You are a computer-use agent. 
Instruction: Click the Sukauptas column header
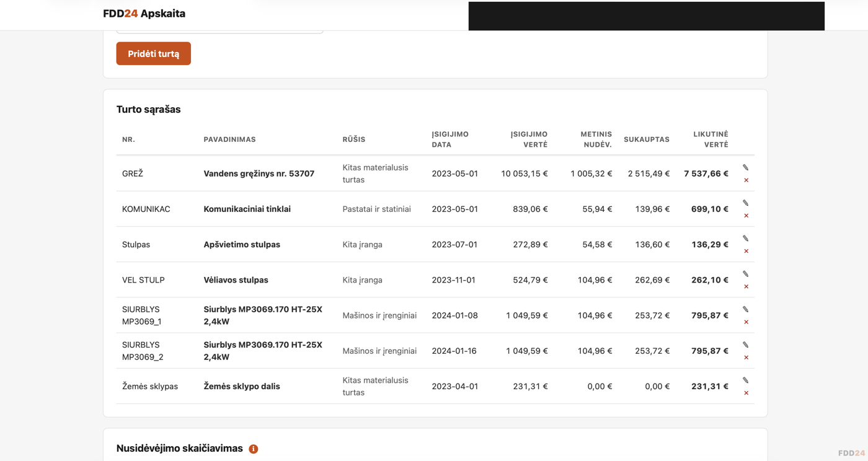(647, 139)
